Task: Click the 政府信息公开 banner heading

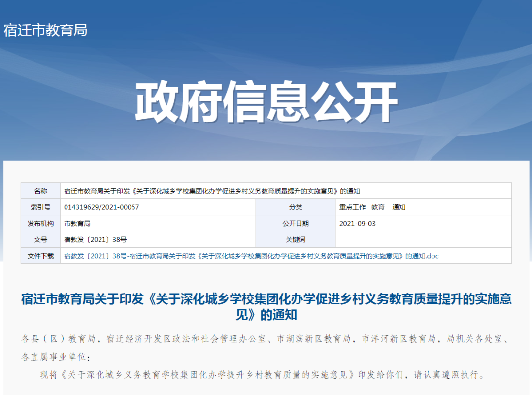Action: (266, 101)
